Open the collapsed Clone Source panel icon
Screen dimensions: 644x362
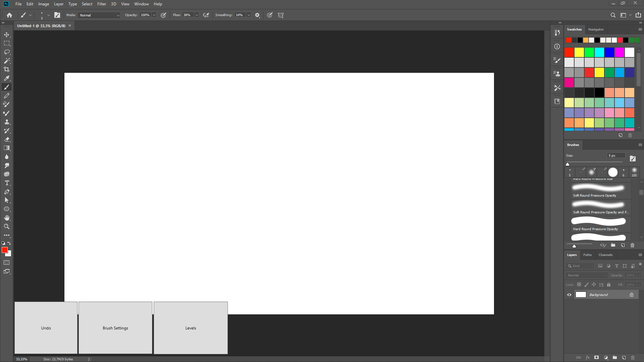click(557, 73)
